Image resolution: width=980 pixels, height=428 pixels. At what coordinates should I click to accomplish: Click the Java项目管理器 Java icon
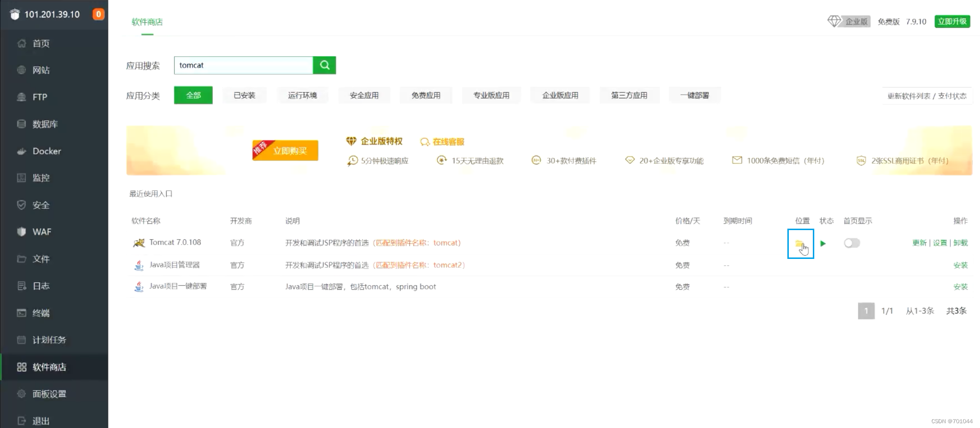coord(139,265)
